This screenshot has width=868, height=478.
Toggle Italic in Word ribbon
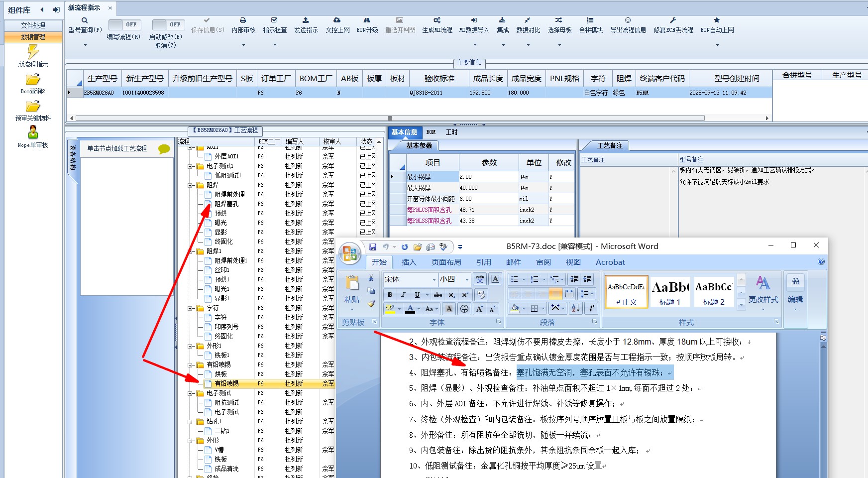click(x=403, y=294)
